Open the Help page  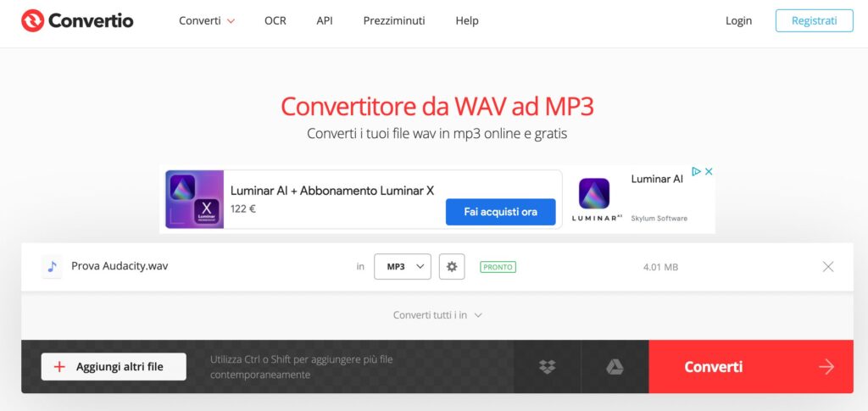click(x=467, y=21)
